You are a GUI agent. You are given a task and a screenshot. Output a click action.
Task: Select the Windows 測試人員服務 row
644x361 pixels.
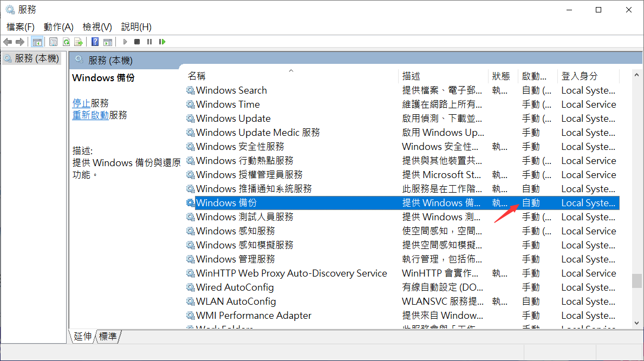click(402, 216)
